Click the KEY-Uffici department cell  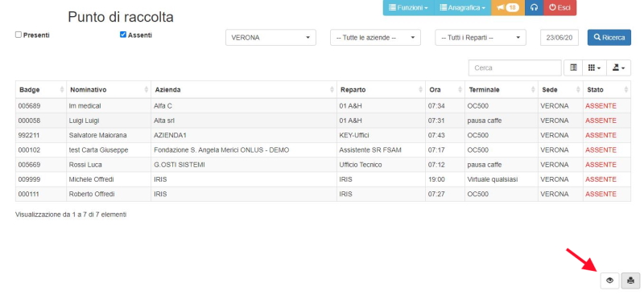(381, 135)
